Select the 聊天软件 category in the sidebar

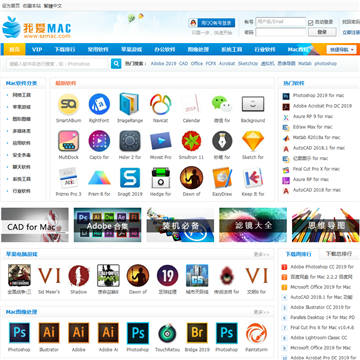22,167
